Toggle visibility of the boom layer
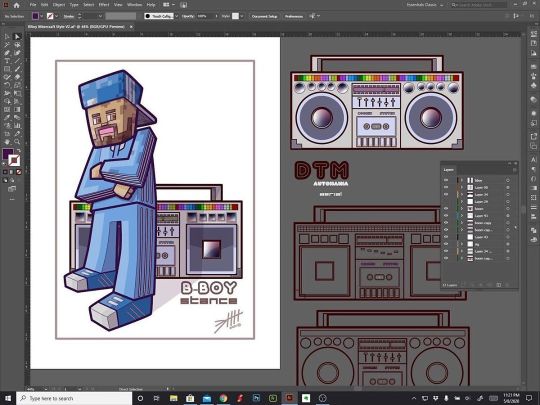 (446, 209)
